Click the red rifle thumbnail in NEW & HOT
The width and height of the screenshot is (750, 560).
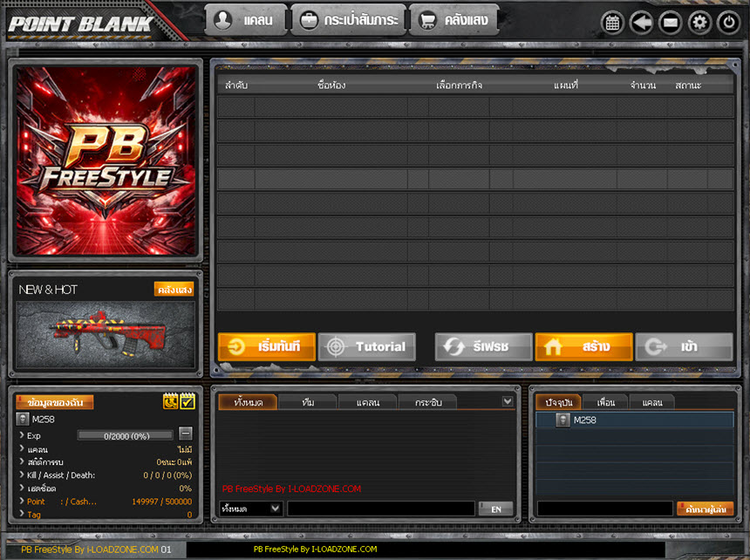[x=106, y=334]
